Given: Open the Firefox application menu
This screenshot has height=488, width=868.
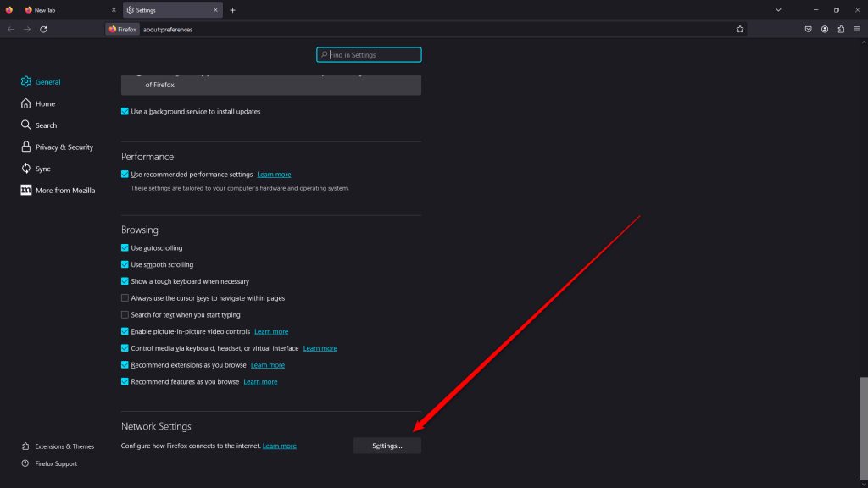Looking at the screenshot, I should (x=858, y=28).
